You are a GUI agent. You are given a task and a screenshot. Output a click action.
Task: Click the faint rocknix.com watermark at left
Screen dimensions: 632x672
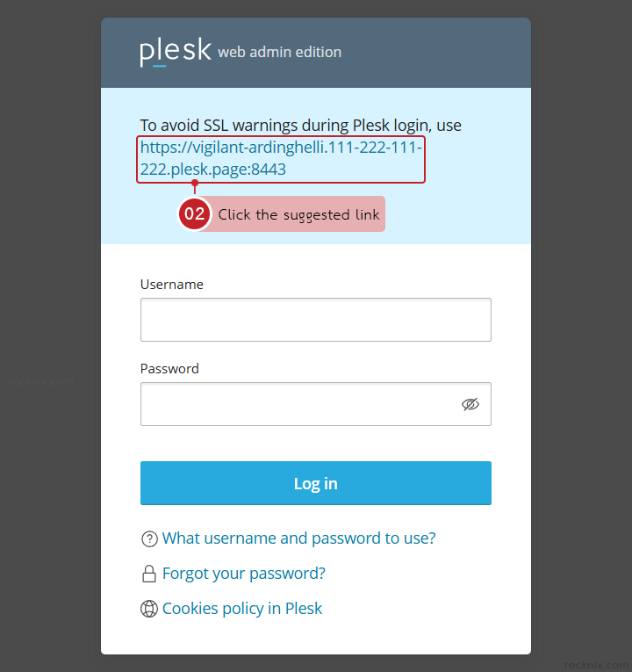[41, 381]
